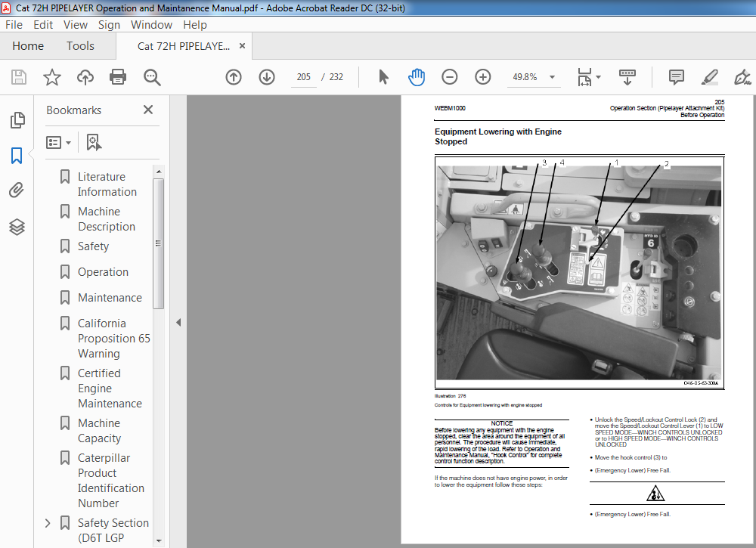Activate the Hand pan tool

(x=416, y=77)
